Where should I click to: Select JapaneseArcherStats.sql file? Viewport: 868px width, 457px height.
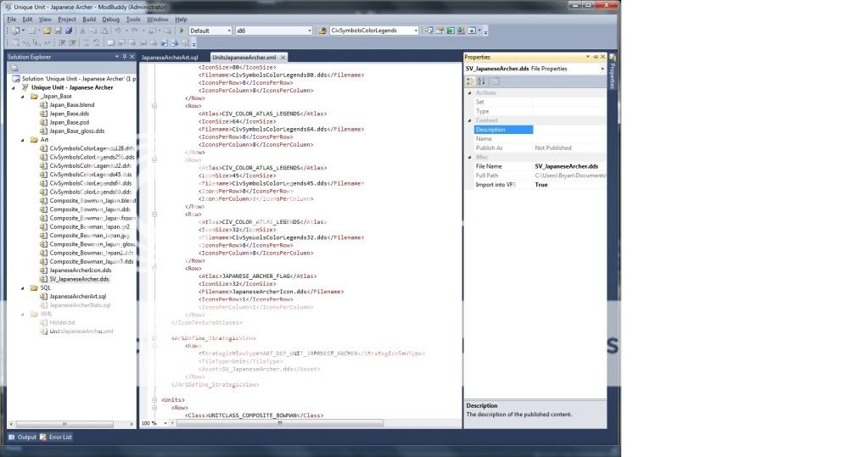coord(80,305)
